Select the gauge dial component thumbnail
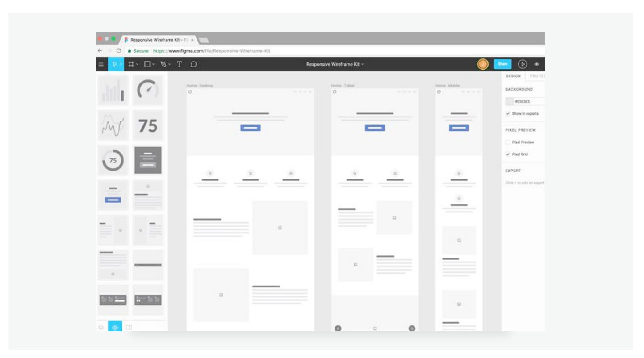This screenshot has width=644, height=358. (x=148, y=91)
